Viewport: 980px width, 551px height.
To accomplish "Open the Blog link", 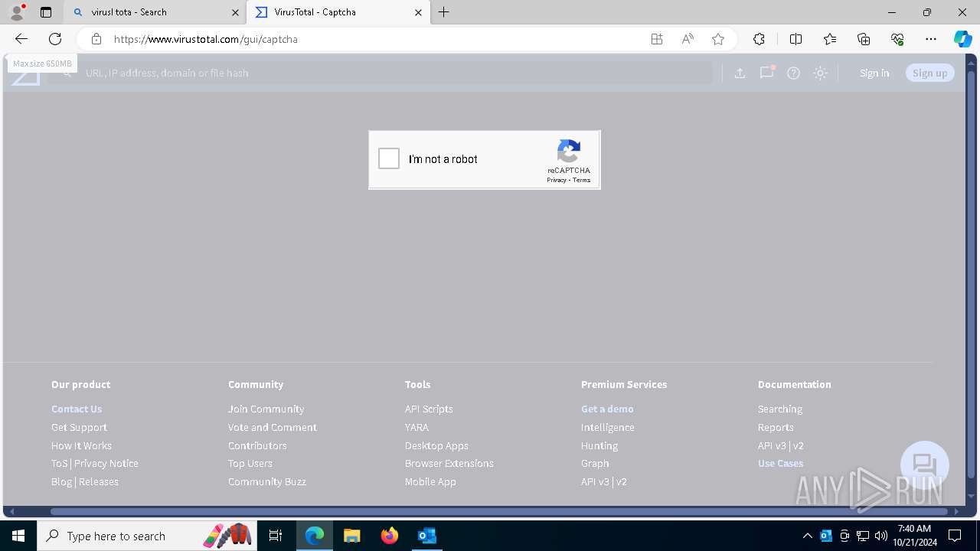I will pyautogui.click(x=61, y=481).
